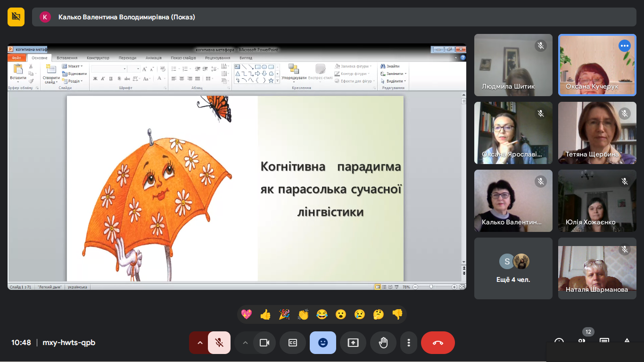This screenshot has width=644, height=362.
Task: Open the three-dot more options menu
Action: point(409,343)
